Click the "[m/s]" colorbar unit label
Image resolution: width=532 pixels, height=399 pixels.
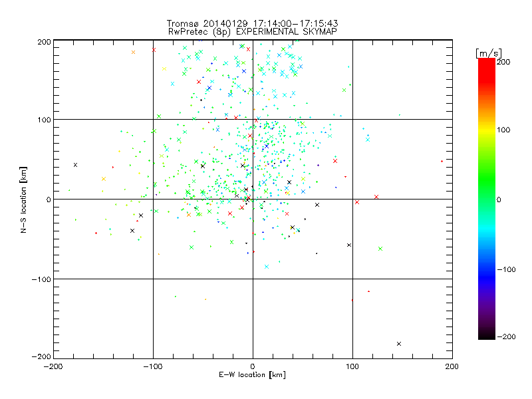tap(489, 53)
